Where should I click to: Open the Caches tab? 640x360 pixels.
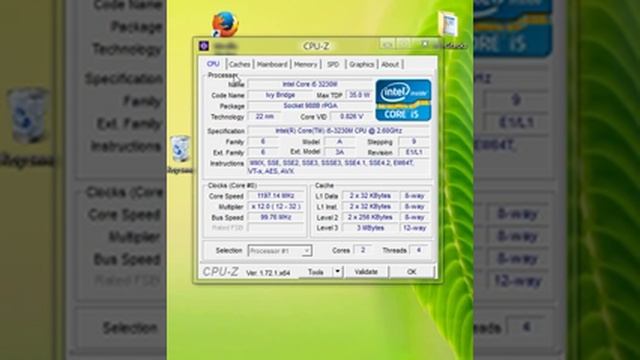coord(239,64)
